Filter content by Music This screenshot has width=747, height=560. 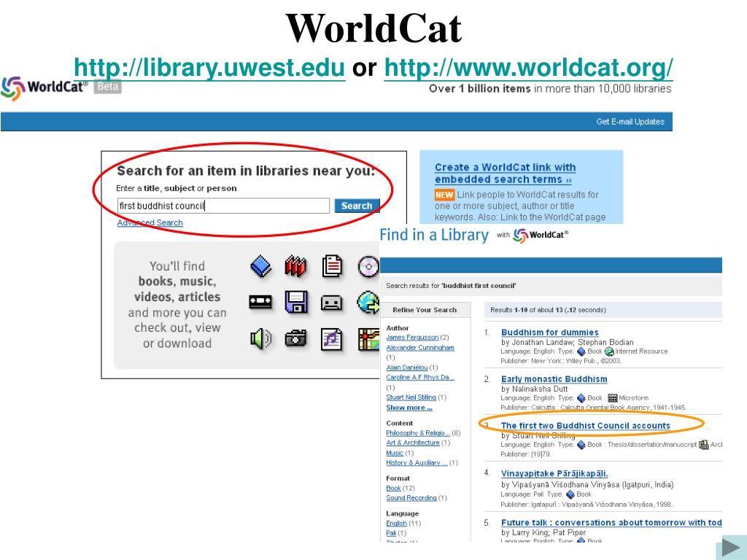point(395,453)
